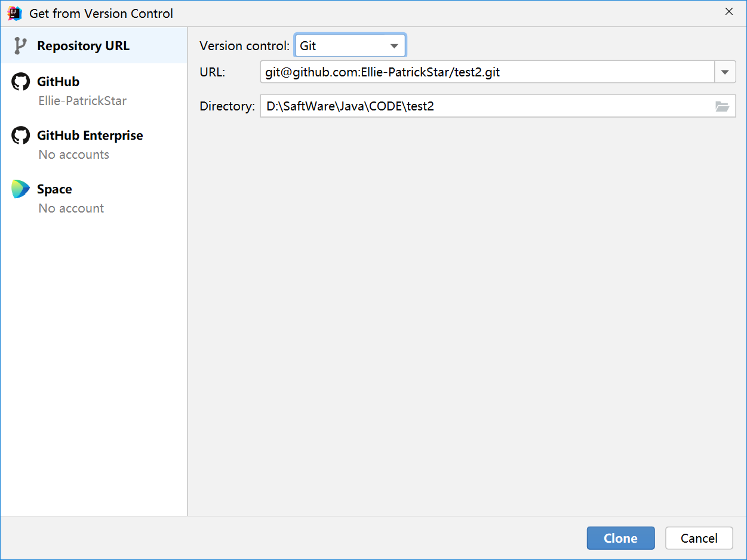Viewport: 747px width, 560px height.
Task: Close the Get from Version Control dialog
Action: click(728, 12)
